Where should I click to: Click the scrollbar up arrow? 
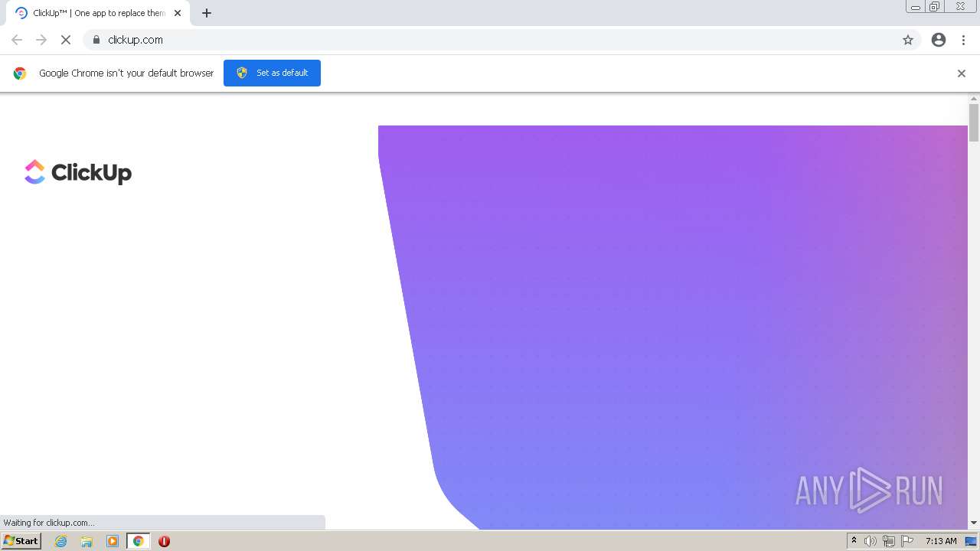click(974, 98)
